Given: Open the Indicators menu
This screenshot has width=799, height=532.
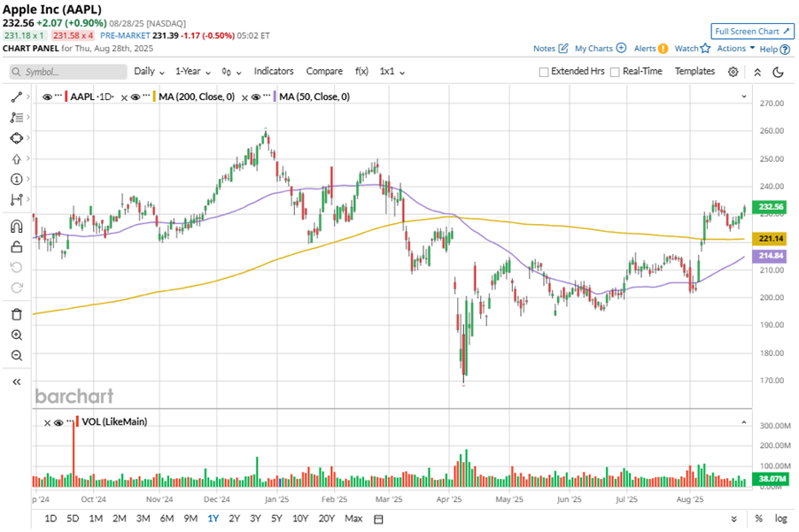Looking at the screenshot, I should [x=274, y=72].
